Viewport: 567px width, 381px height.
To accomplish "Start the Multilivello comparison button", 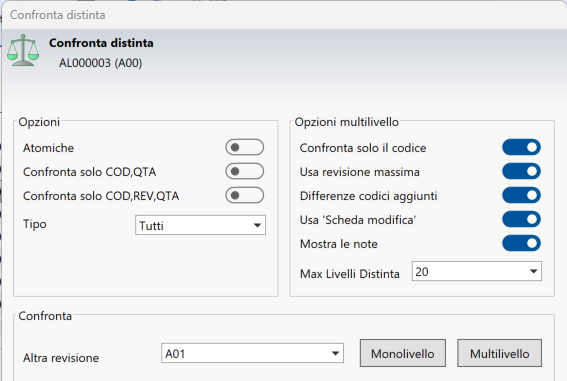I will point(499,353).
